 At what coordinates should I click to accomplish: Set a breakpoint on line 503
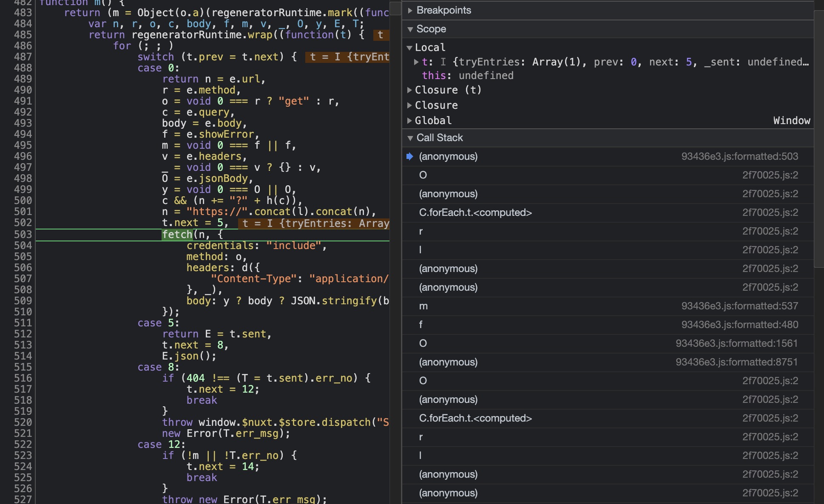23,235
